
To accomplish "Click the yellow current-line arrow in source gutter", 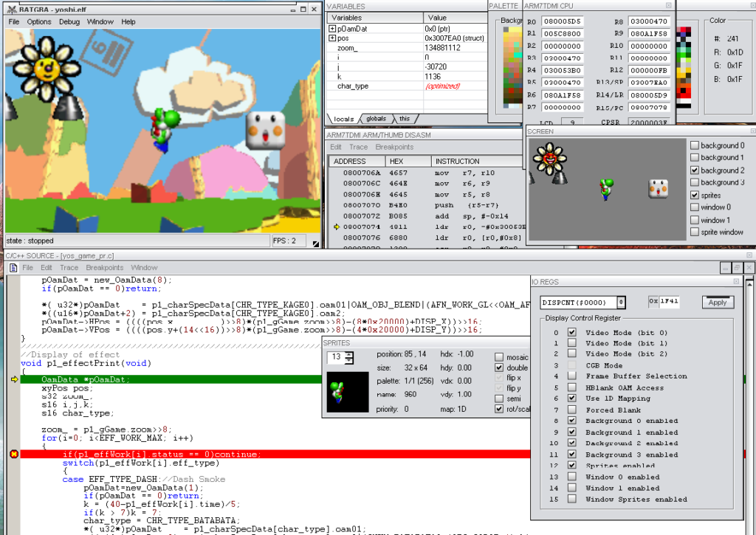I will (13, 379).
